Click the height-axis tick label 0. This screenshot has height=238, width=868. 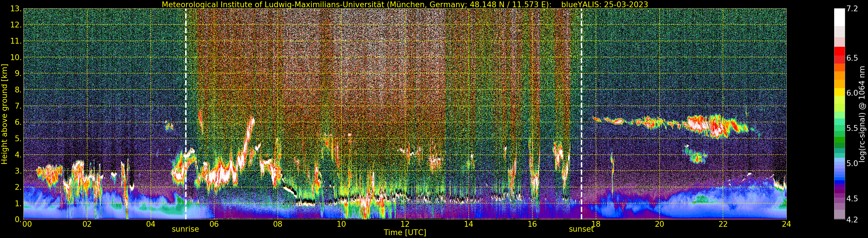[x=18, y=220]
